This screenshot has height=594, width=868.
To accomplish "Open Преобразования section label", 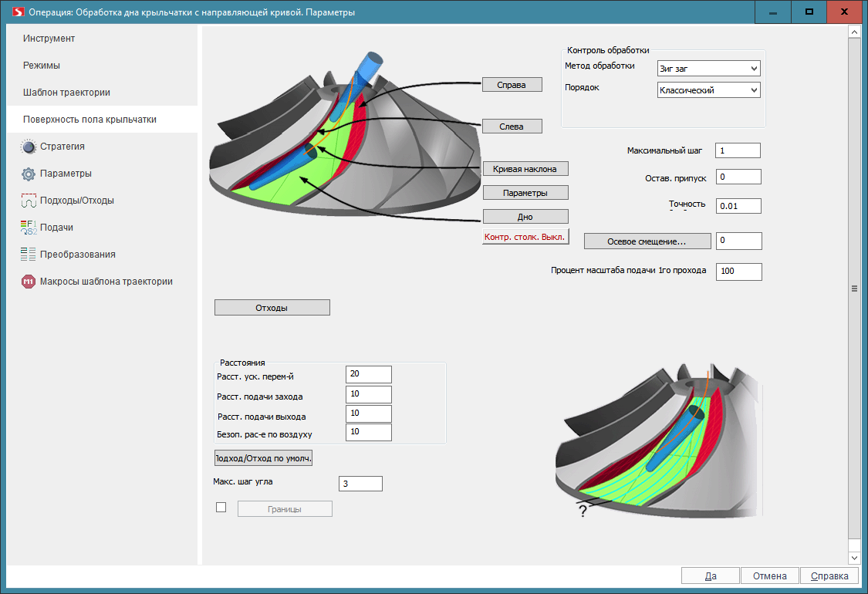I will point(77,255).
